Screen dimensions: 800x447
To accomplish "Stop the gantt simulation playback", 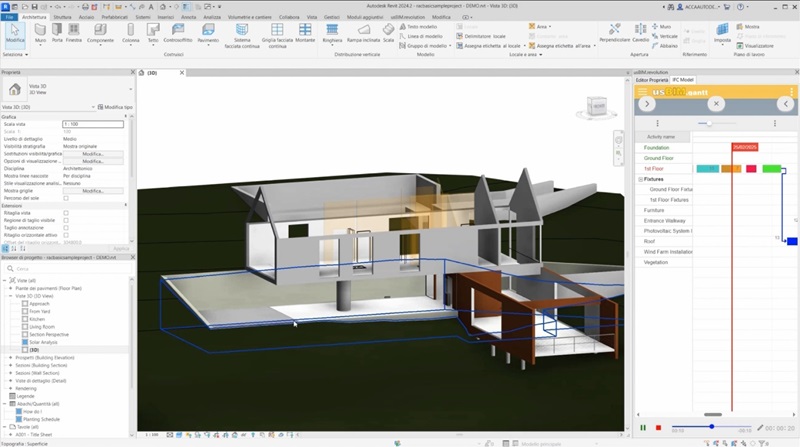I will (x=658, y=428).
